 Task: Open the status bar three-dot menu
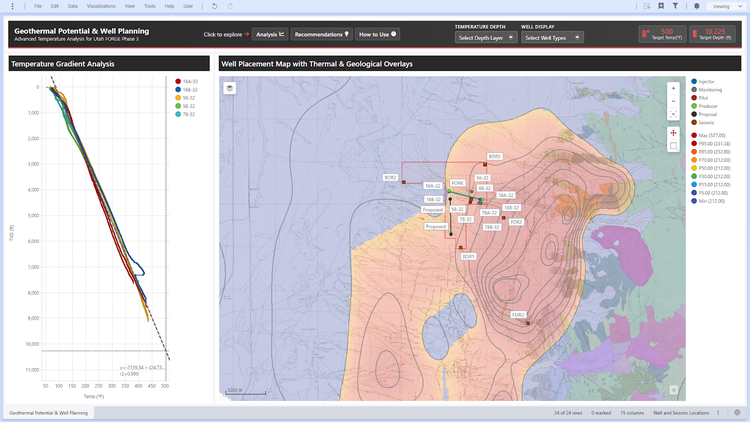tap(718, 412)
